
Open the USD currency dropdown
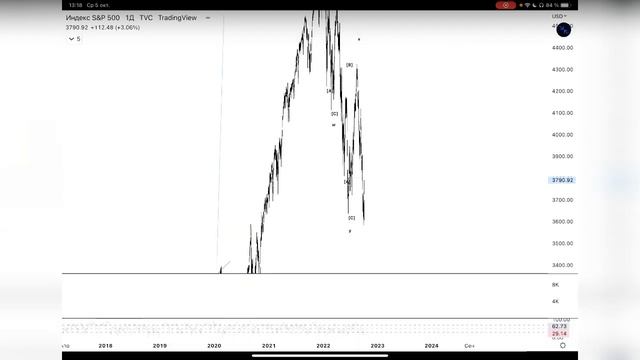tap(559, 16)
